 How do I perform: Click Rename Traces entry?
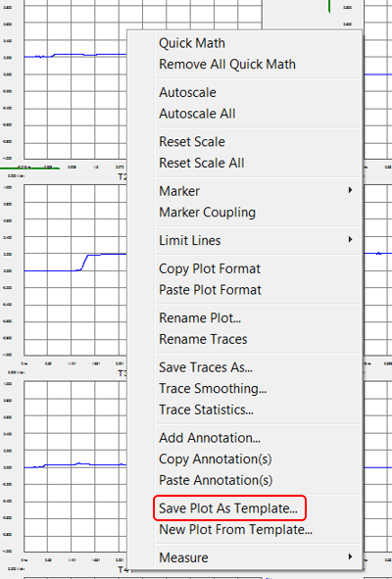click(203, 339)
